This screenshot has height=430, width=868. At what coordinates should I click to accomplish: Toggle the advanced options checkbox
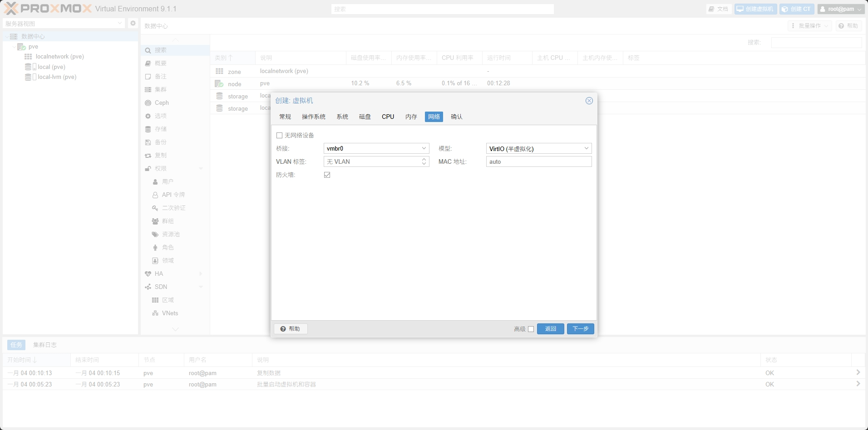(531, 329)
